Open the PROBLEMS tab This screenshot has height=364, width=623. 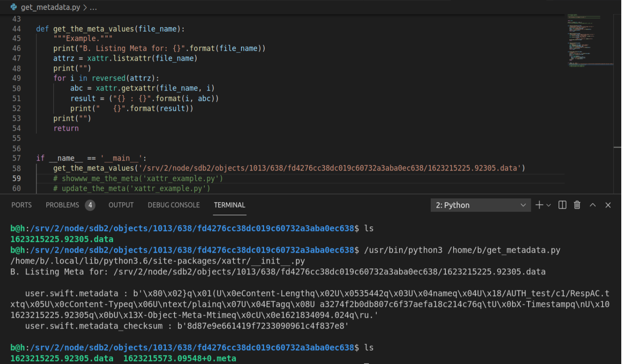tap(62, 205)
